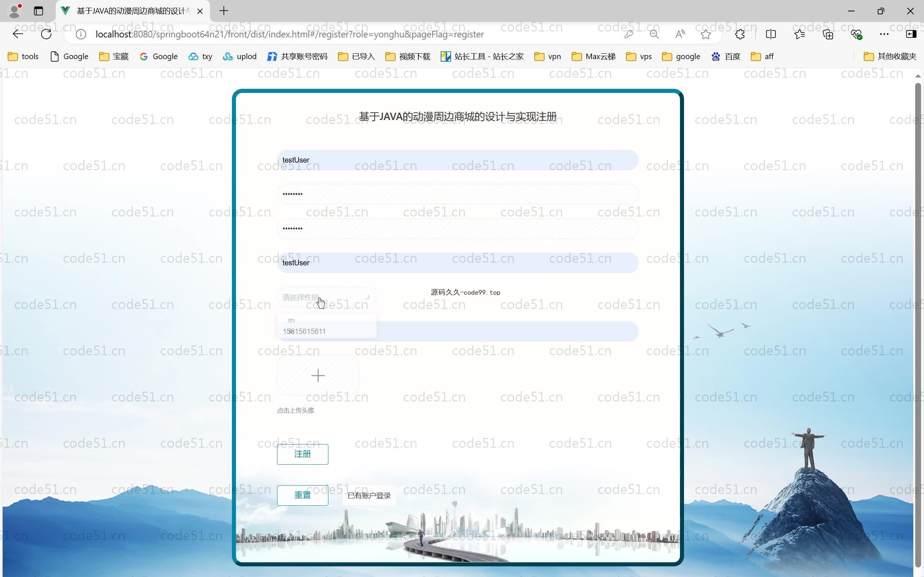Open the Collections icon
The image size is (924, 577).
tap(828, 35)
